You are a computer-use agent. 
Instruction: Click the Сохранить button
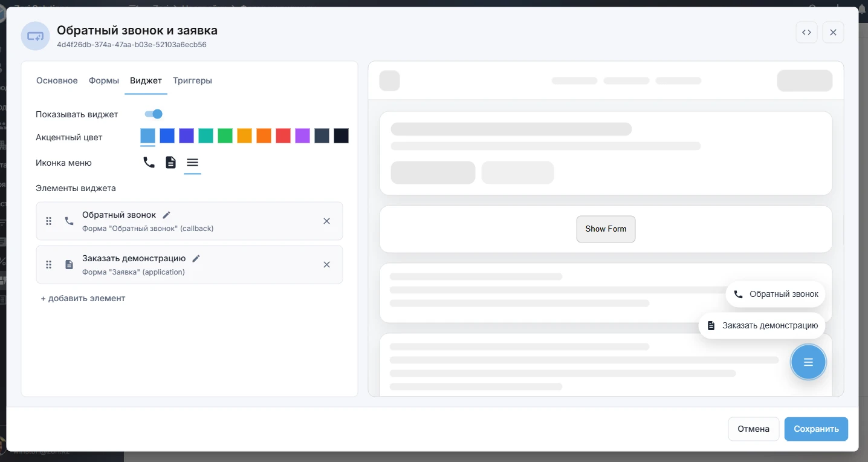point(816,429)
